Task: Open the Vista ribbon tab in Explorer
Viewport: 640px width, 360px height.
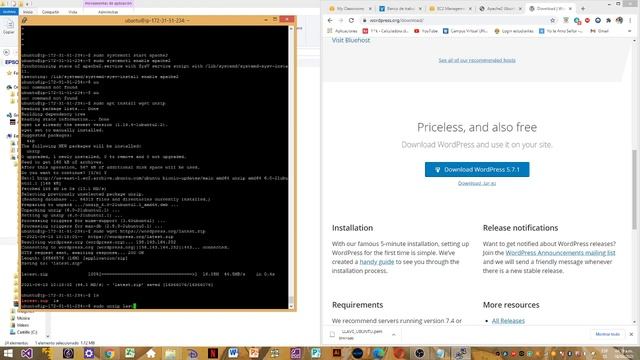Action: click(x=73, y=12)
